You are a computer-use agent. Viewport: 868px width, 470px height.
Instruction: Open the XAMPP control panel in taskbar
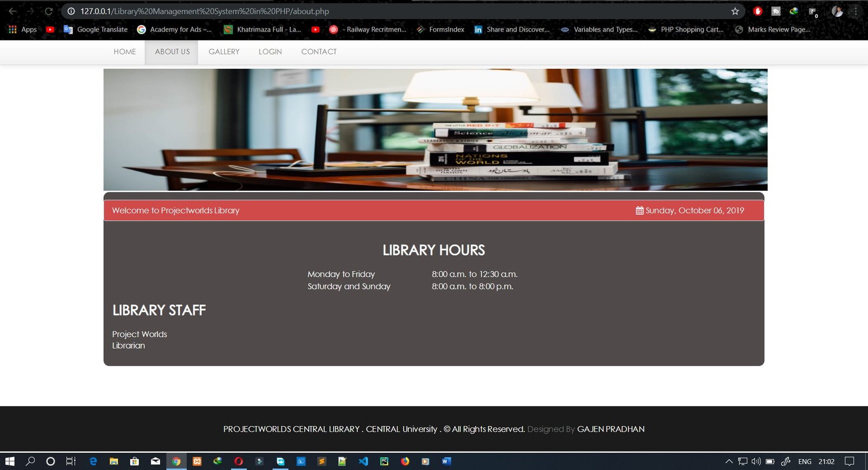[x=197, y=461]
